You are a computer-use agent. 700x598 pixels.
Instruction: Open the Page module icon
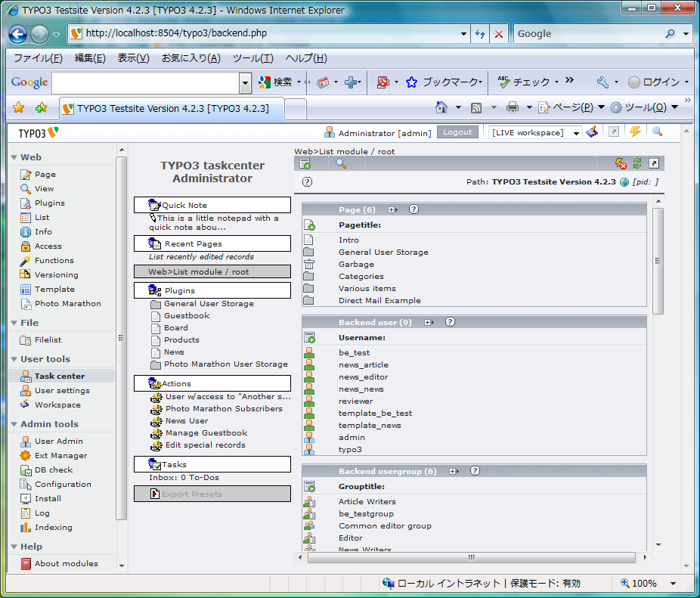point(26,175)
